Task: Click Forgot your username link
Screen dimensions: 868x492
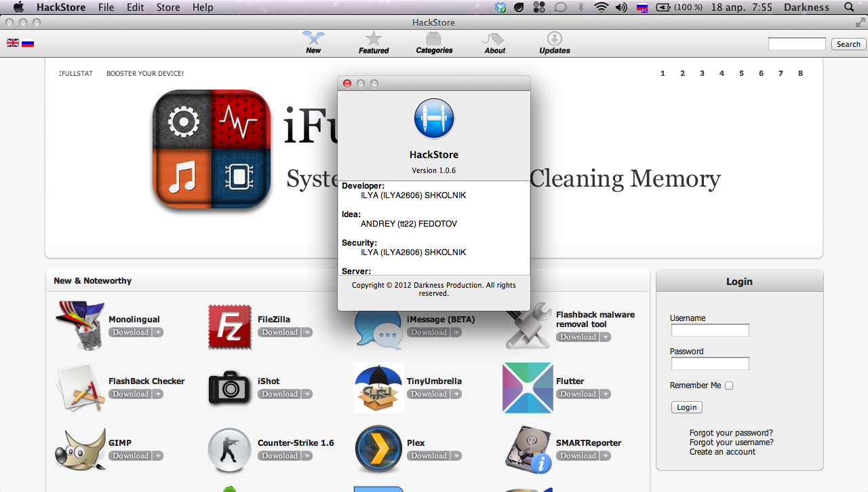Action: pos(732,442)
